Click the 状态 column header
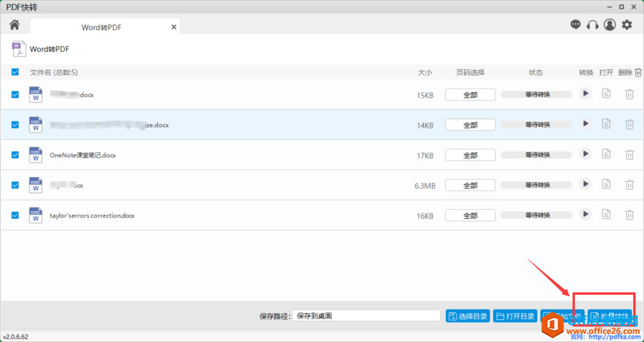Image resolution: width=644 pixels, height=342 pixels. (536, 72)
